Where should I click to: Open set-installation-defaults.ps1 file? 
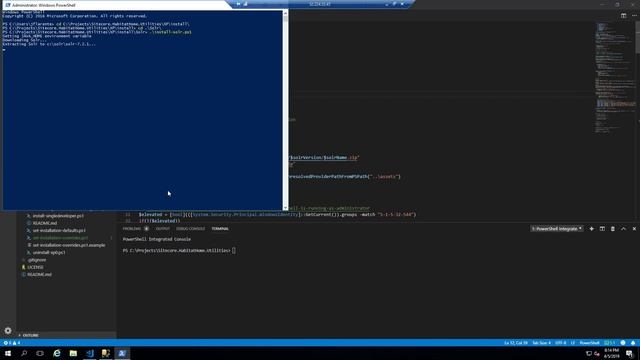[59, 231]
